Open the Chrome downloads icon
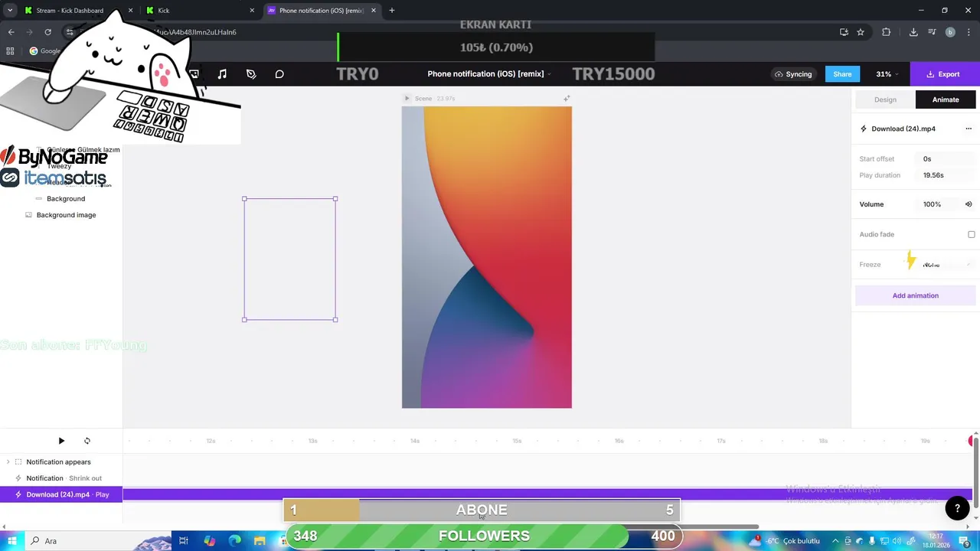The height and width of the screenshot is (551, 980). click(x=913, y=32)
